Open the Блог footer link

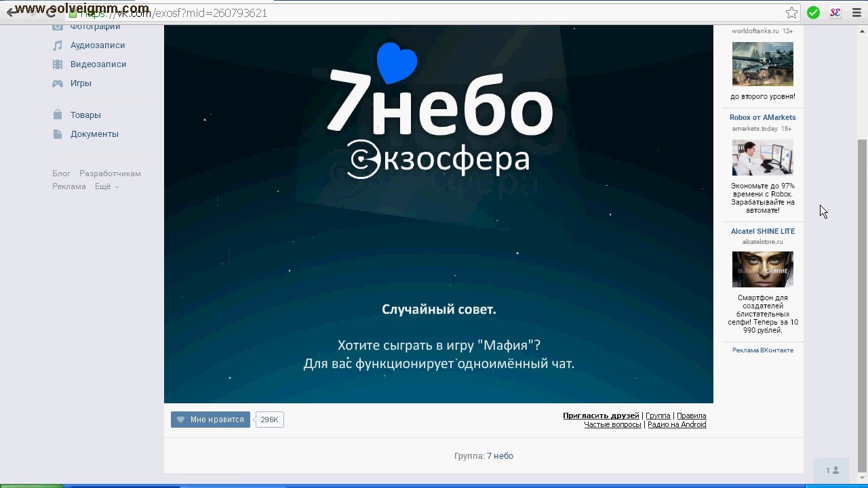(x=61, y=174)
